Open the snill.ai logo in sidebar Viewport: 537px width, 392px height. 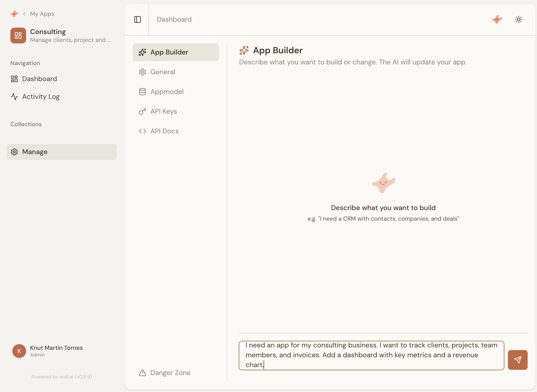pyautogui.click(x=14, y=14)
